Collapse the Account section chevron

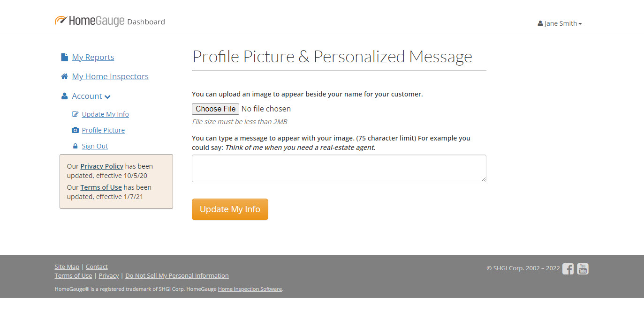pyautogui.click(x=107, y=96)
